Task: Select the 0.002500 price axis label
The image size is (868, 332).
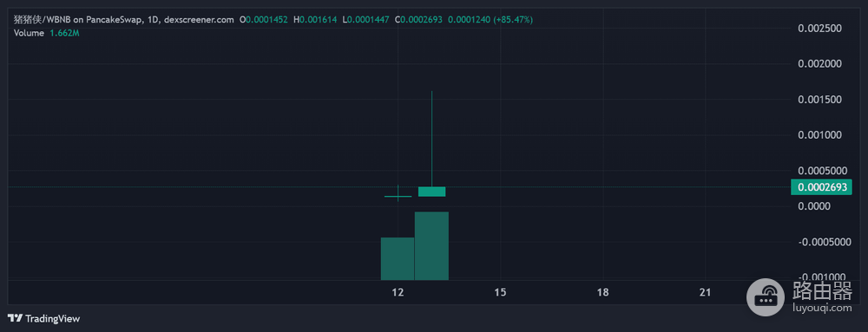Action: [x=820, y=29]
